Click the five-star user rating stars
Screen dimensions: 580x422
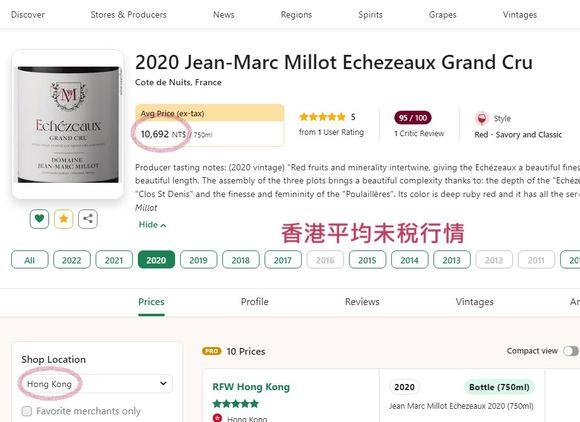(x=322, y=117)
